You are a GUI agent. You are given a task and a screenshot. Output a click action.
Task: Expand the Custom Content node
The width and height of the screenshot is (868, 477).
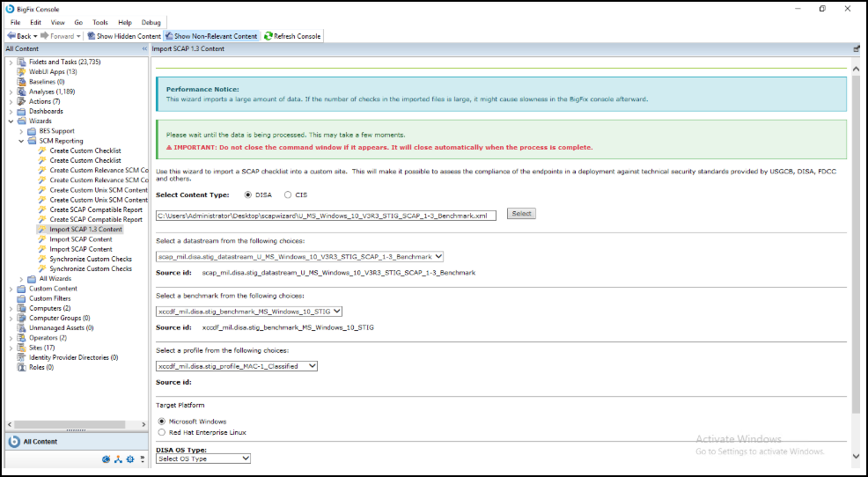click(11, 289)
